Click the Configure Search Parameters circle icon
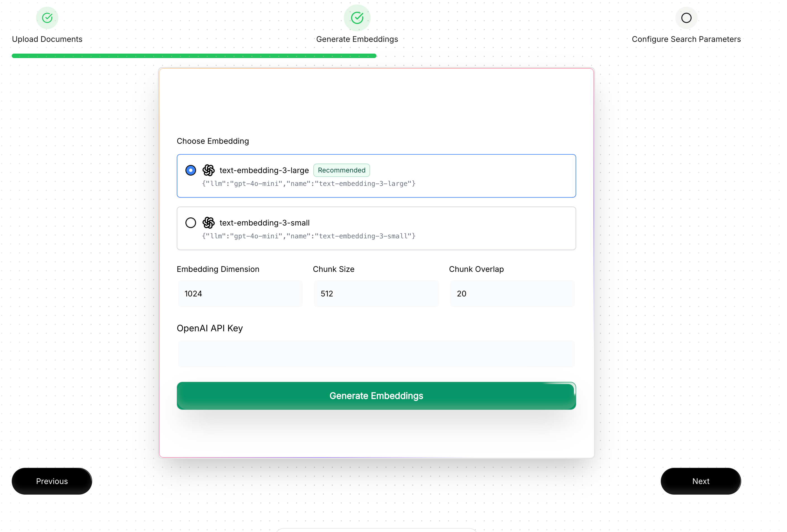Viewport: 787px width, 532px height. (686, 18)
